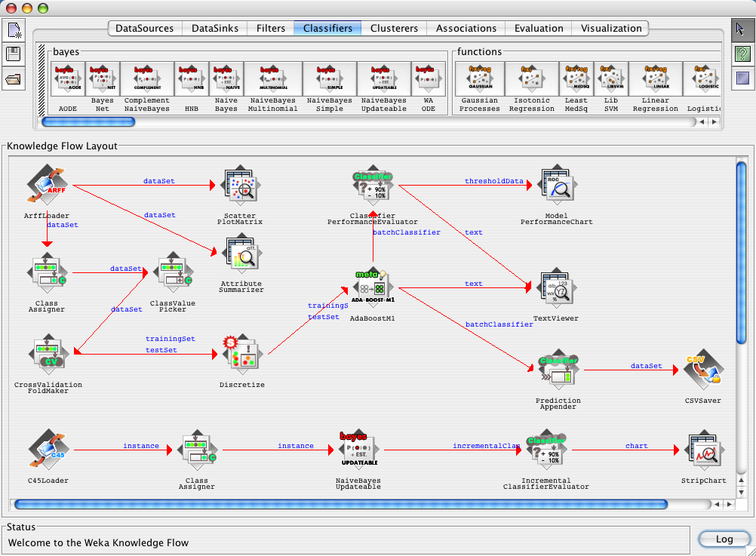Select the Scatter PlotMatrix node
Viewport: 756px width, 556px height.
tap(240, 185)
